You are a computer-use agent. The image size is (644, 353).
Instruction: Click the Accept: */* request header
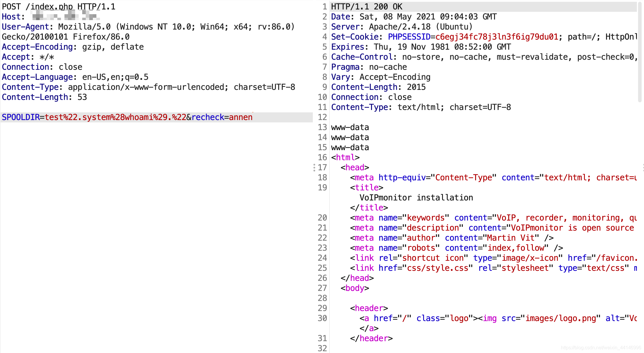click(x=28, y=57)
